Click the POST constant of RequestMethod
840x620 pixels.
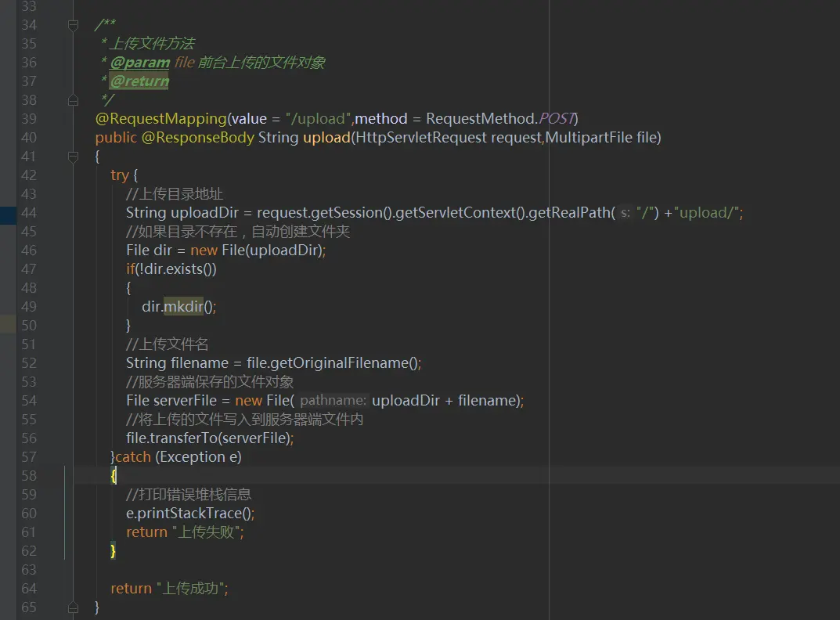tap(557, 119)
